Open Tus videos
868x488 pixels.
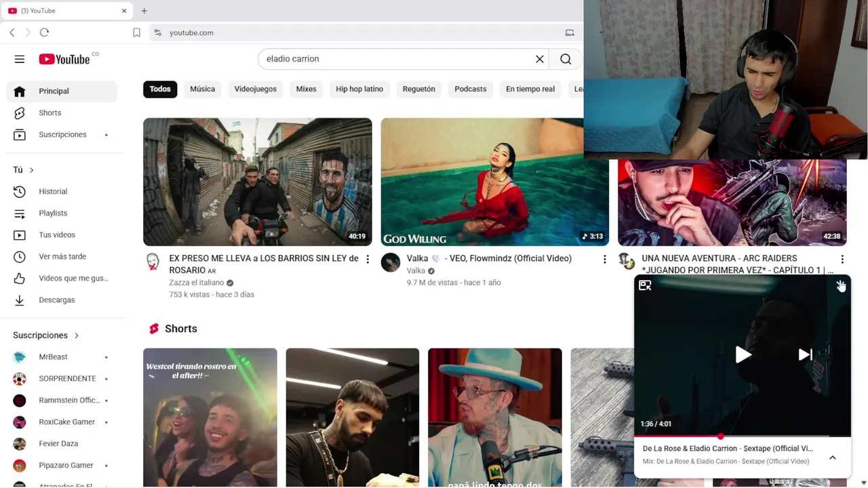[62, 235]
